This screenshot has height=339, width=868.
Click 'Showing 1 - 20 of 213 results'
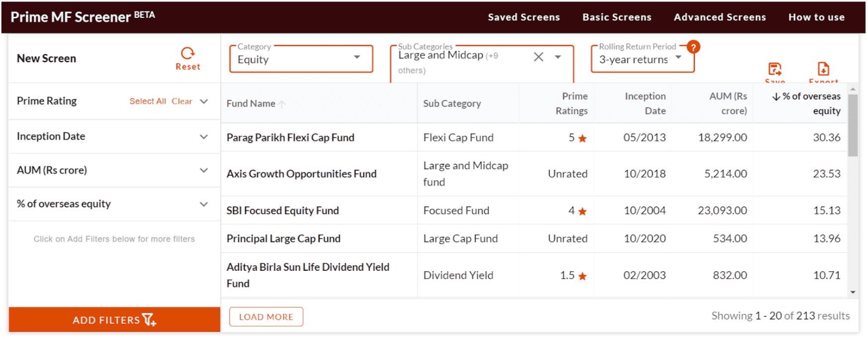coord(781,316)
